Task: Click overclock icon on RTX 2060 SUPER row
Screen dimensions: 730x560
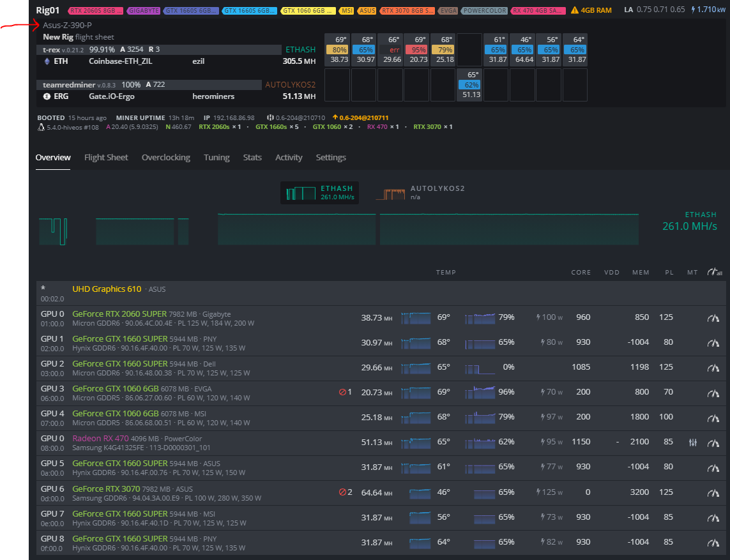Action: tap(713, 318)
